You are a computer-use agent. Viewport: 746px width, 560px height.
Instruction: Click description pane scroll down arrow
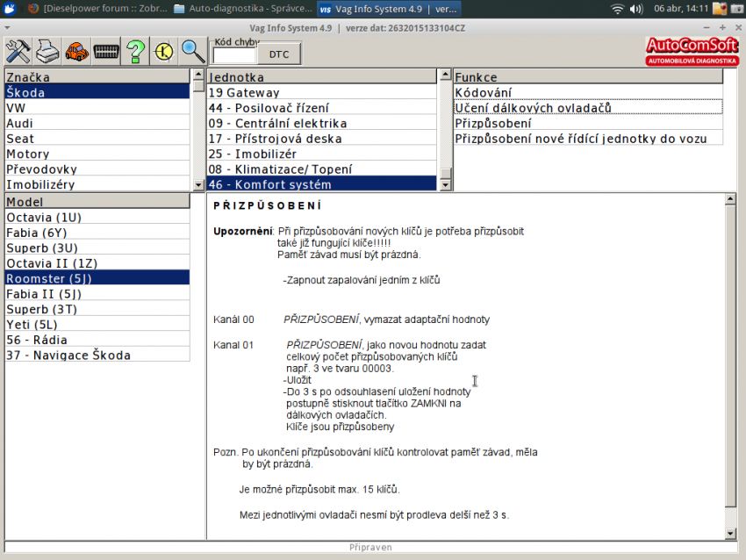(730, 534)
